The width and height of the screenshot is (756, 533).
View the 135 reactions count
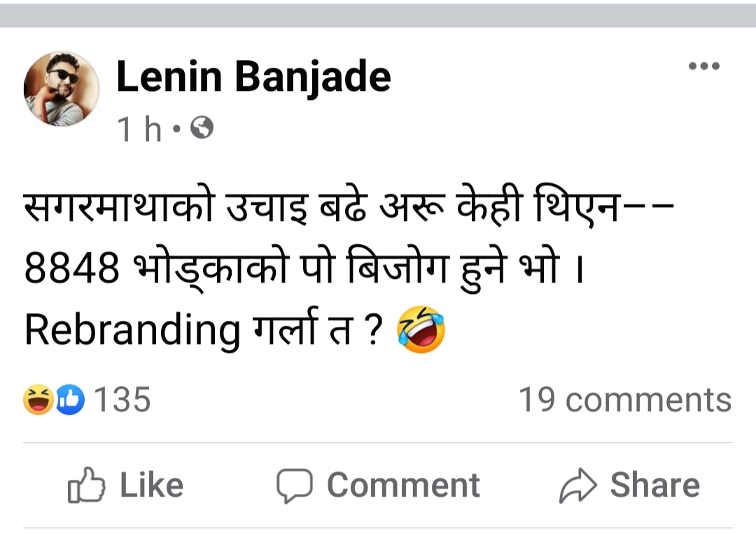pyautogui.click(x=122, y=399)
